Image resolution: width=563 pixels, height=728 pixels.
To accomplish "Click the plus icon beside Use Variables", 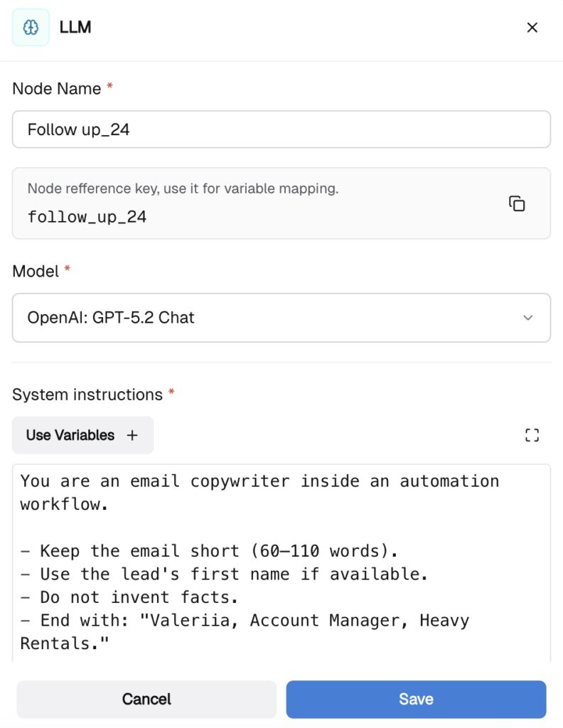I will tap(132, 435).
